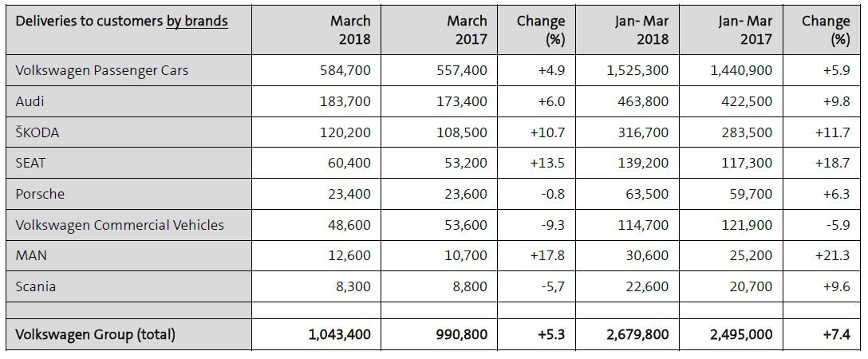
Task: Click the March 2017 column header
Action: [x=467, y=30]
